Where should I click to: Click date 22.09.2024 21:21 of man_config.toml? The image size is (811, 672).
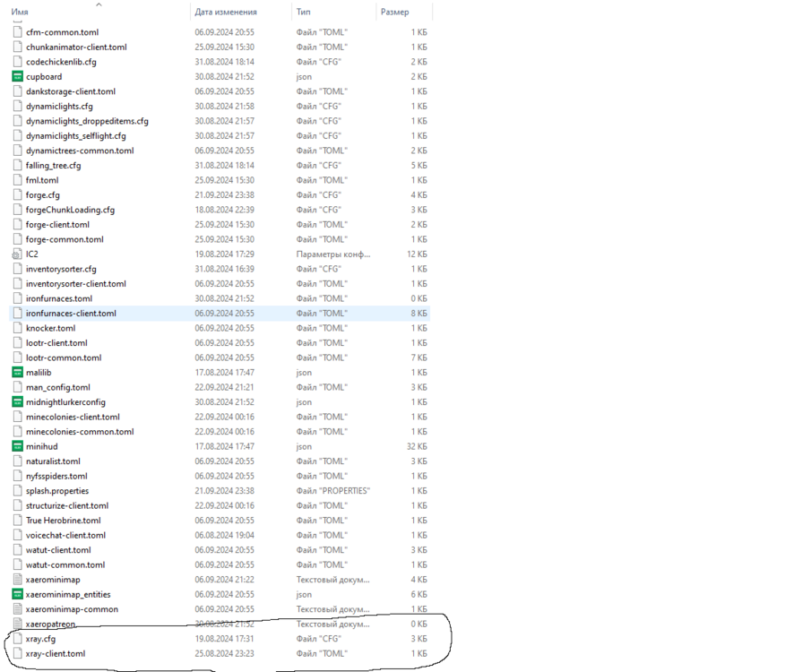click(x=224, y=387)
